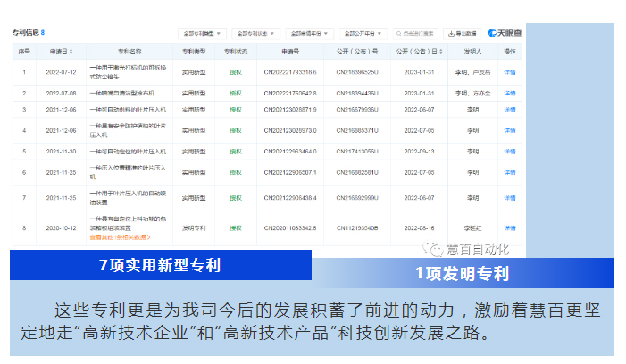The image size is (626, 364).
Task: Open details link for patent row 1
Action: (509, 71)
